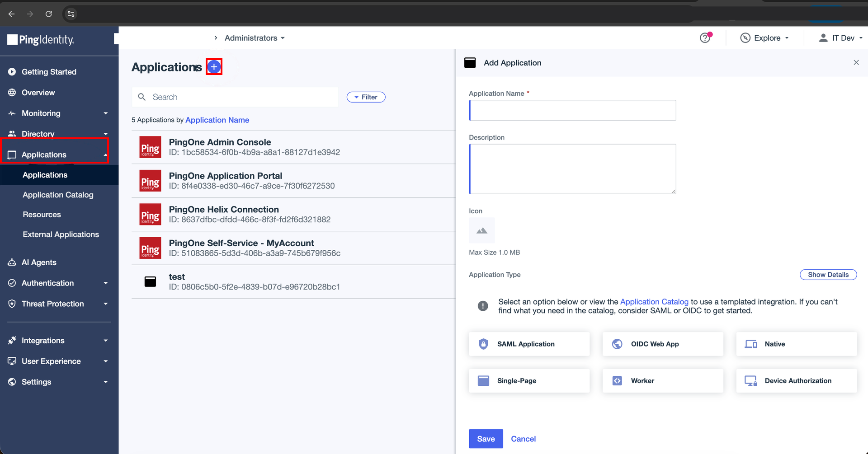Open the Filter dropdown
Screen dimensions: 868x454
click(x=366, y=97)
